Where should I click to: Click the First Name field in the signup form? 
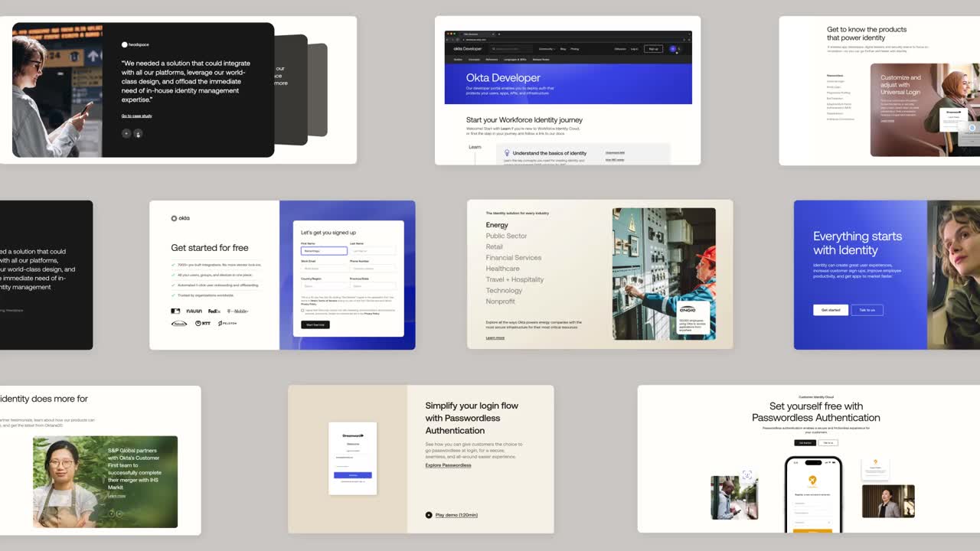click(324, 250)
